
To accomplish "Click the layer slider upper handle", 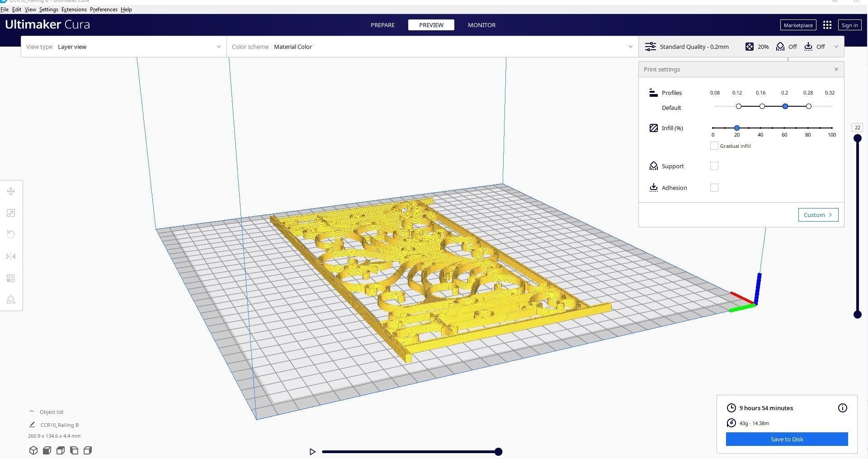I will [857, 138].
